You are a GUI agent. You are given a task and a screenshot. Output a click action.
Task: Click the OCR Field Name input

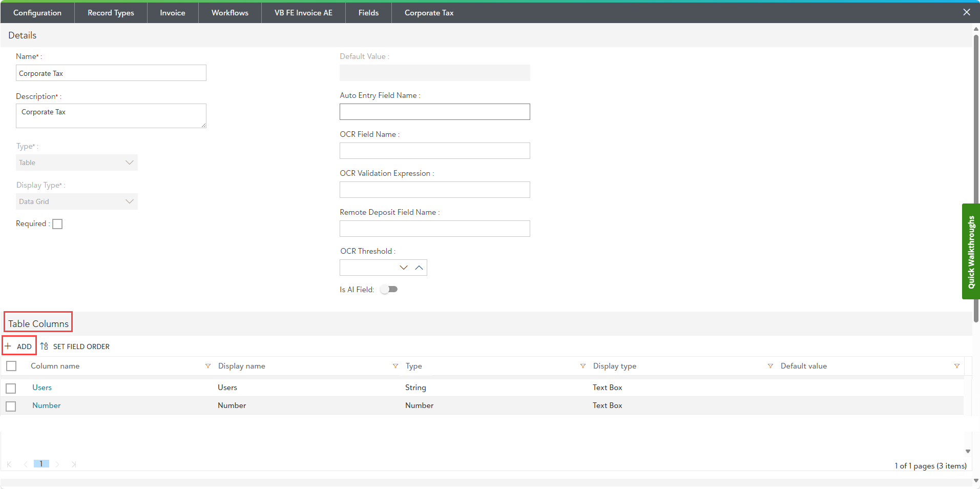(x=435, y=151)
